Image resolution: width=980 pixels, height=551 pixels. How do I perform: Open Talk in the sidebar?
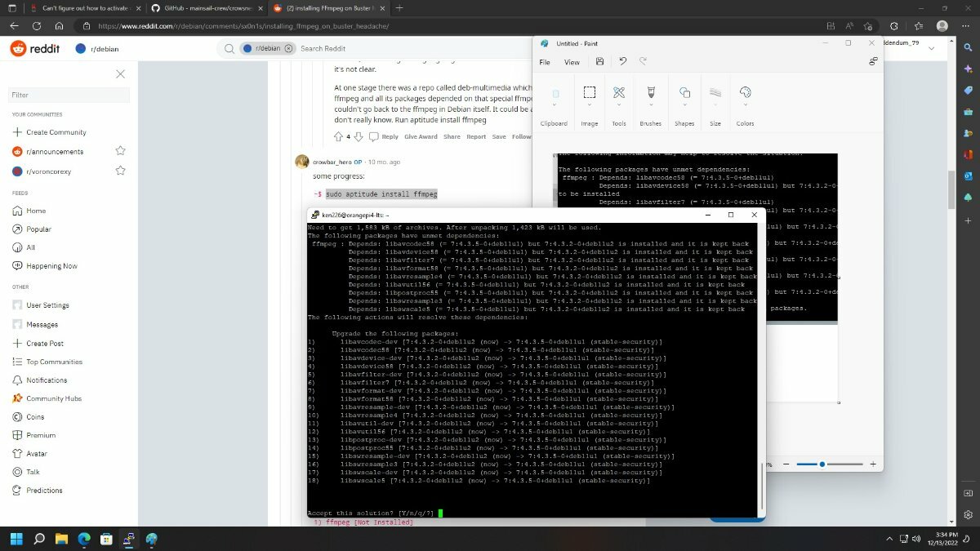[x=27, y=472]
